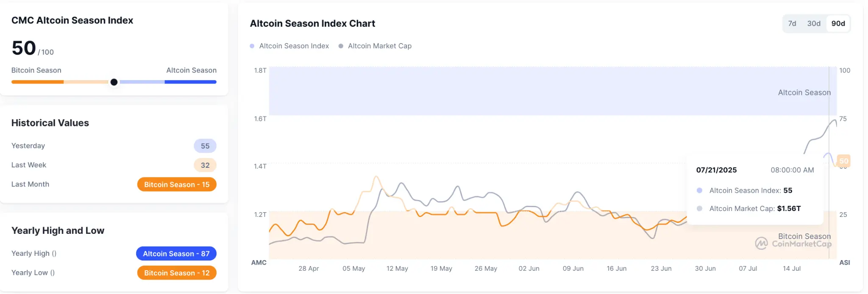Click the blue Altcoin Season chart zone
This screenshot has width=868, height=294.
[509, 91]
